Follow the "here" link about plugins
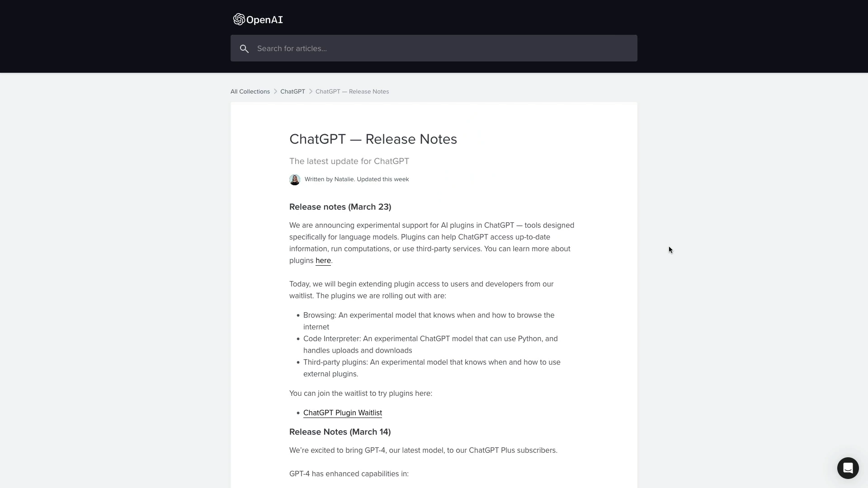This screenshot has height=488, width=868. click(323, 261)
